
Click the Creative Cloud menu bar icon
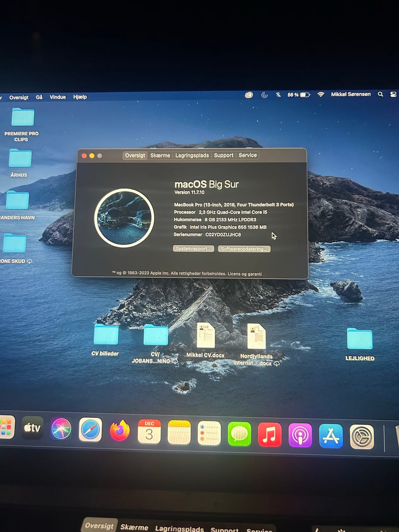tap(249, 95)
